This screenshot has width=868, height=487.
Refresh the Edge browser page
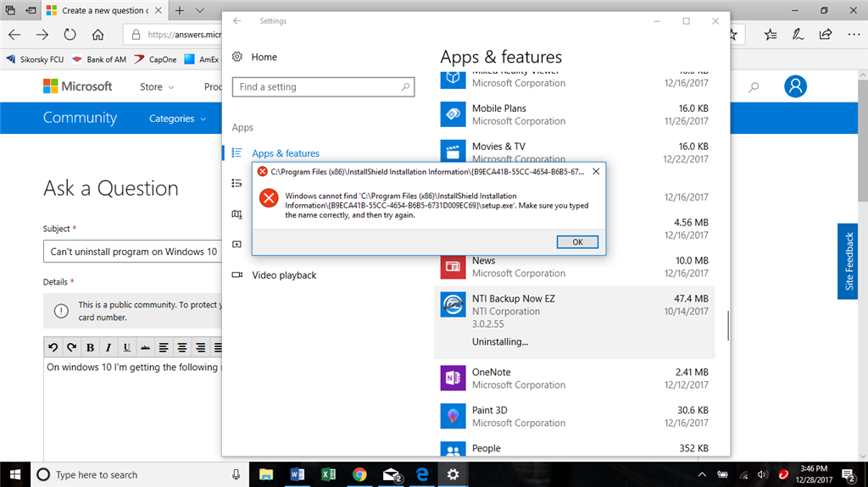click(x=70, y=35)
